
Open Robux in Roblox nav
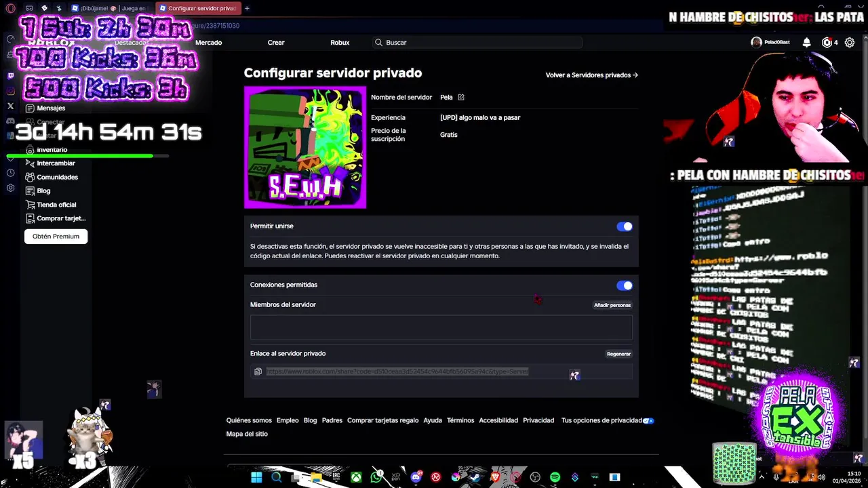coord(340,42)
